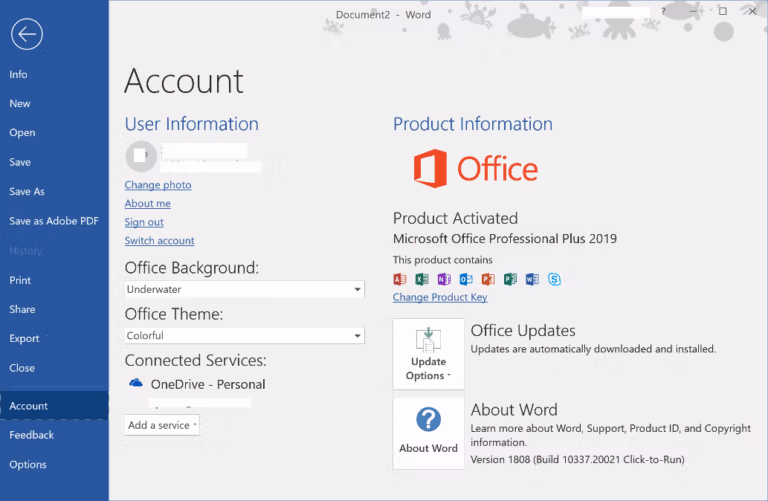Click the About me link
Screen dimensions: 768x501
(x=147, y=204)
